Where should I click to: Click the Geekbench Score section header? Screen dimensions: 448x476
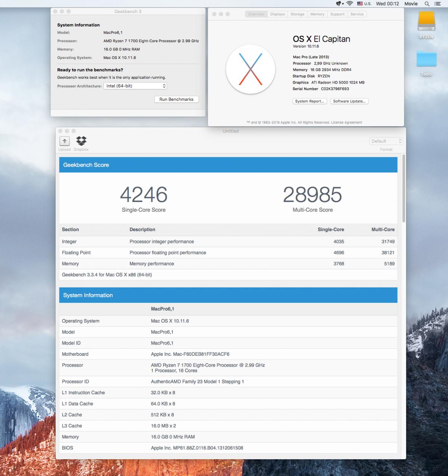point(228,165)
